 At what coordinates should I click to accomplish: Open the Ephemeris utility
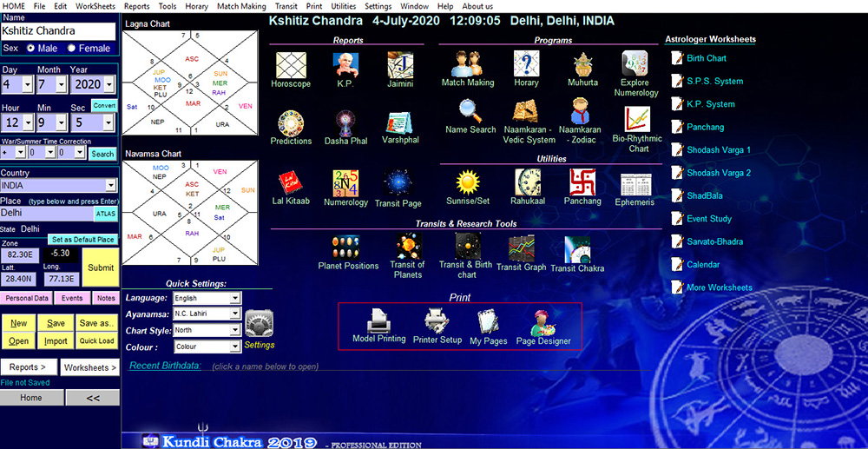click(x=635, y=184)
